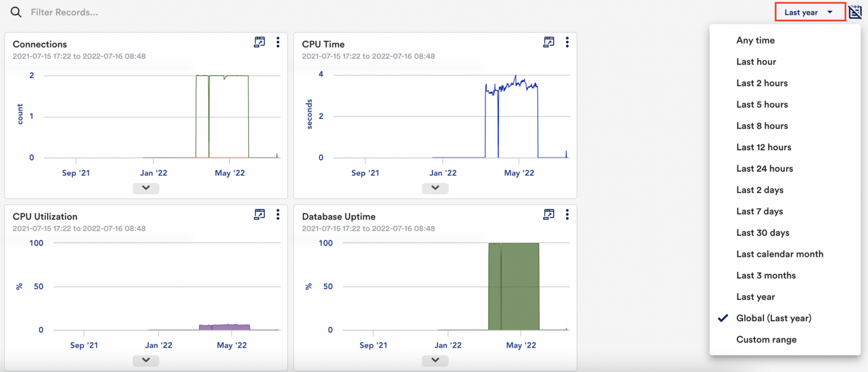This screenshot has height=372, width=868.
Task: Expand the CPU Utilization chart view
Action: click(259, 215)
